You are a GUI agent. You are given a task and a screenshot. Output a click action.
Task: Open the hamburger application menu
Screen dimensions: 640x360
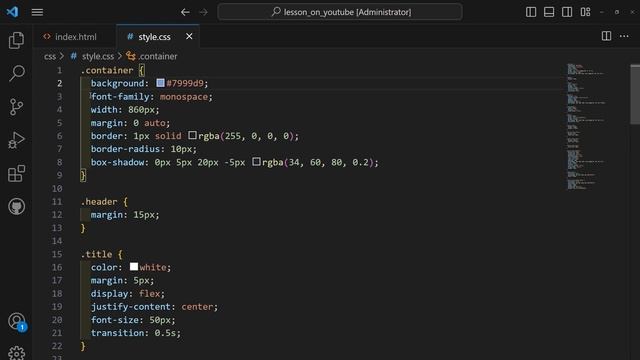(37, 12)
